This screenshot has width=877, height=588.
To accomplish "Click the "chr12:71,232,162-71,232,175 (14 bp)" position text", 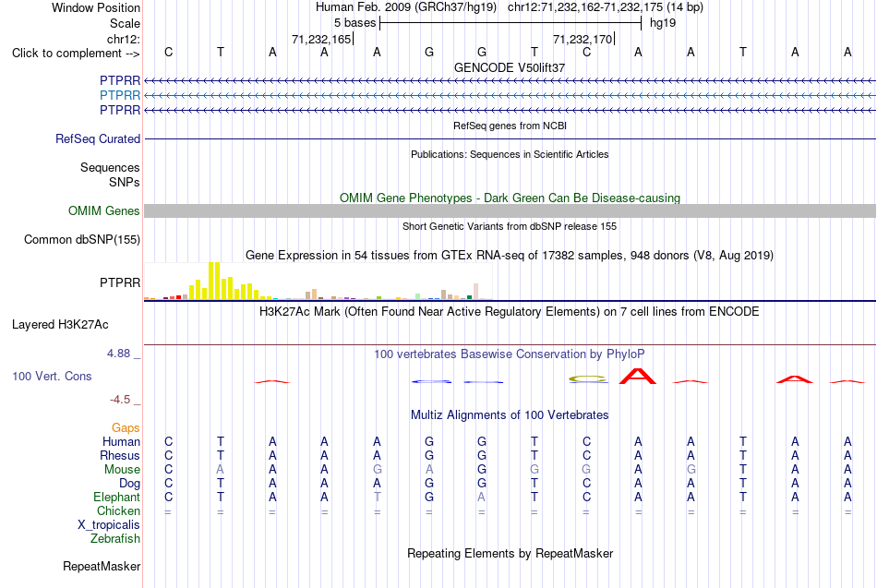I will (606, 7).
